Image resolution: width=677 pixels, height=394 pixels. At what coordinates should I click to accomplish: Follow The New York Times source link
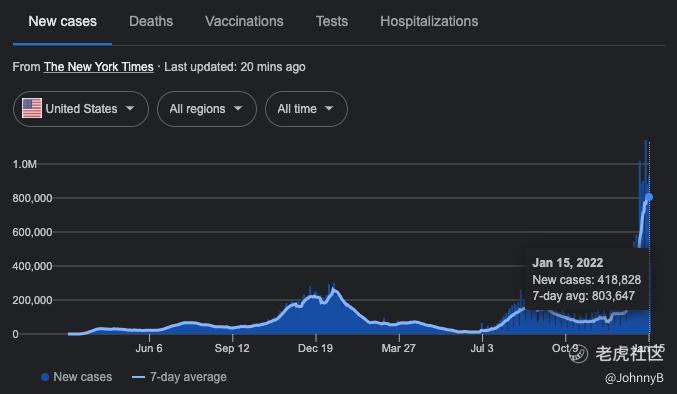98,67
